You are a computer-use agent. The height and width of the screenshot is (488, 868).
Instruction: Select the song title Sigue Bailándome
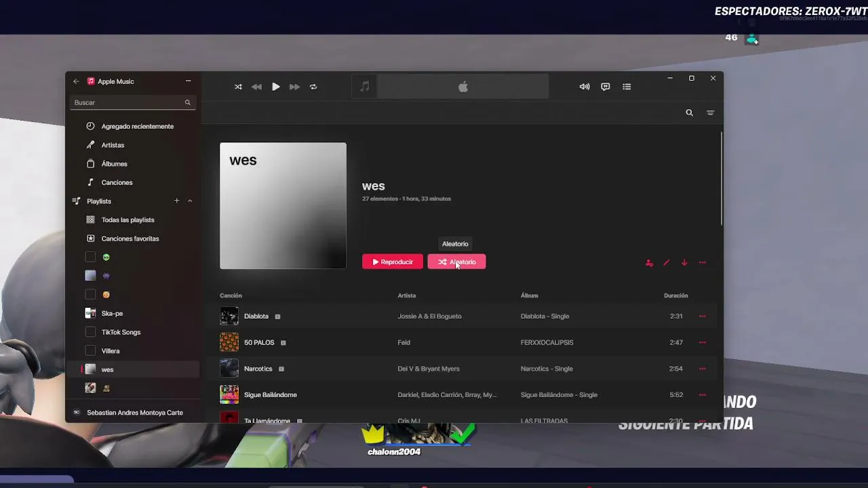pos(271,395)
